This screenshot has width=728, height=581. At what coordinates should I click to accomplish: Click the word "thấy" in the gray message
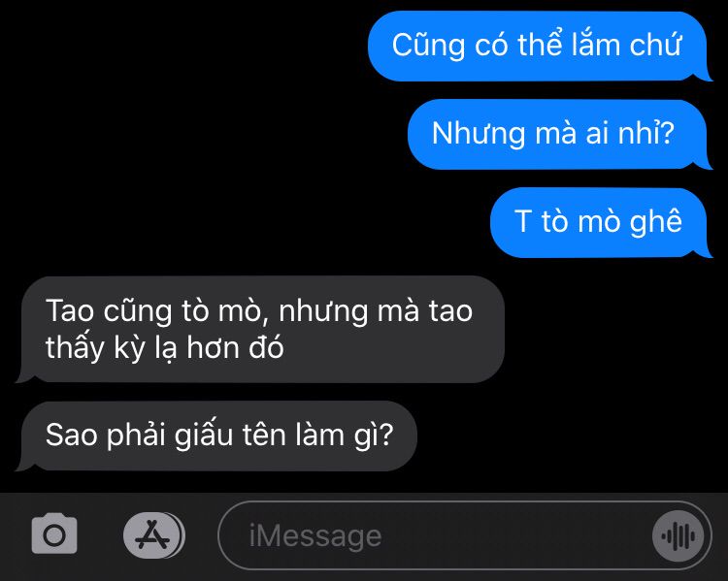pos(75,347)
